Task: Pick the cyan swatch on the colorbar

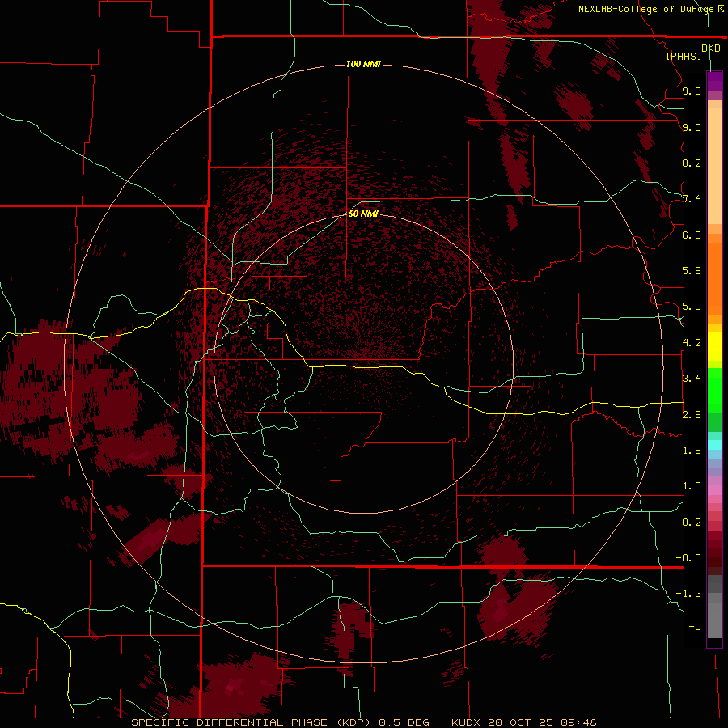Action: coord(714,444)
